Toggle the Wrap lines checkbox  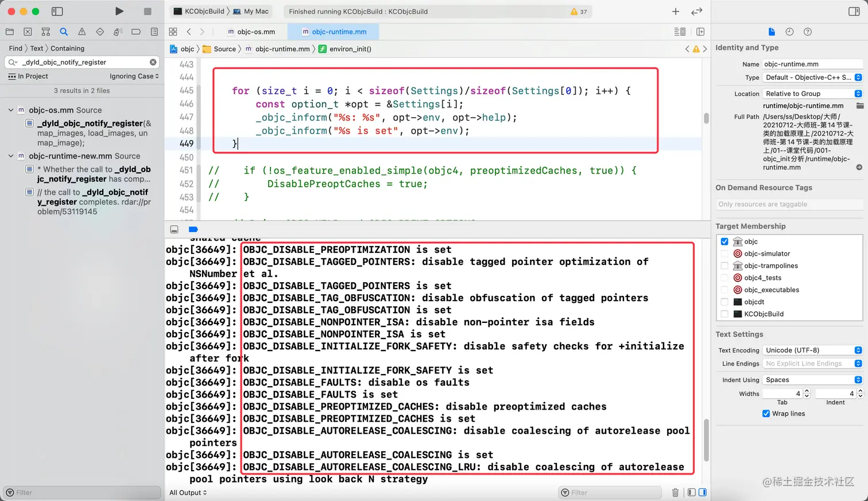[x=766, y=414]
